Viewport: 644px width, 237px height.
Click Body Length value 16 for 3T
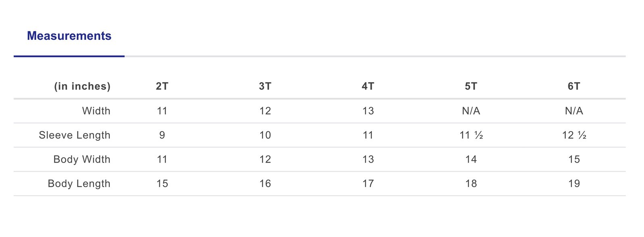[x=265, y=183]
